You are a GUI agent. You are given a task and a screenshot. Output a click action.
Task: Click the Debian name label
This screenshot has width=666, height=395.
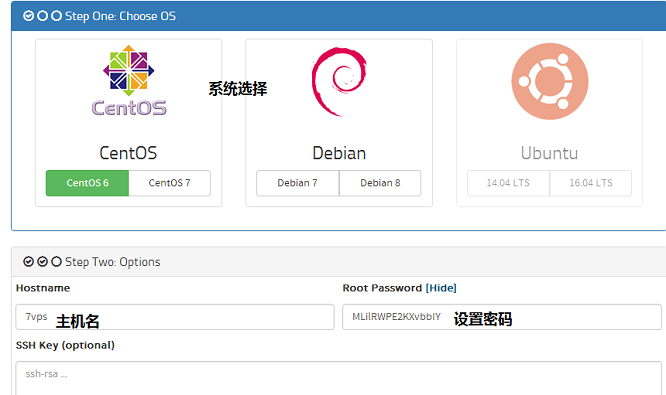[x=339, y=153]
